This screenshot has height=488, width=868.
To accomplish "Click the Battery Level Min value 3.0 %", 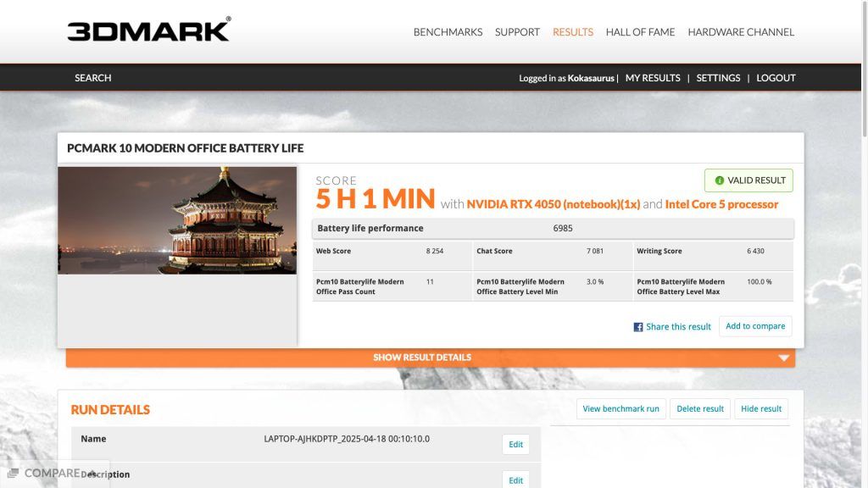I will pos(595,281).
